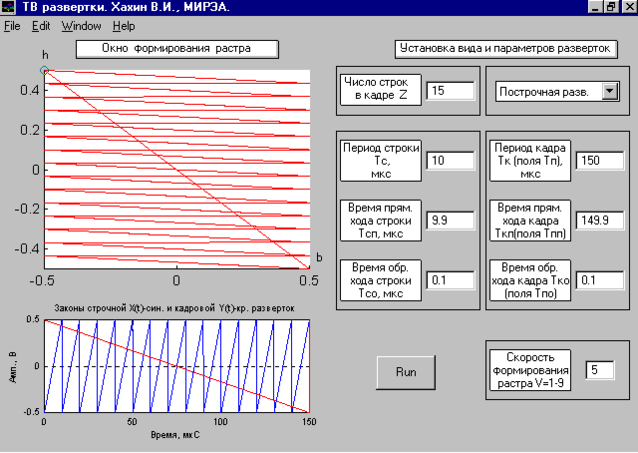638x453 pixels.
Task: Click Период кадра Тк (поля Тп) label
Action: tap(530, 160)
